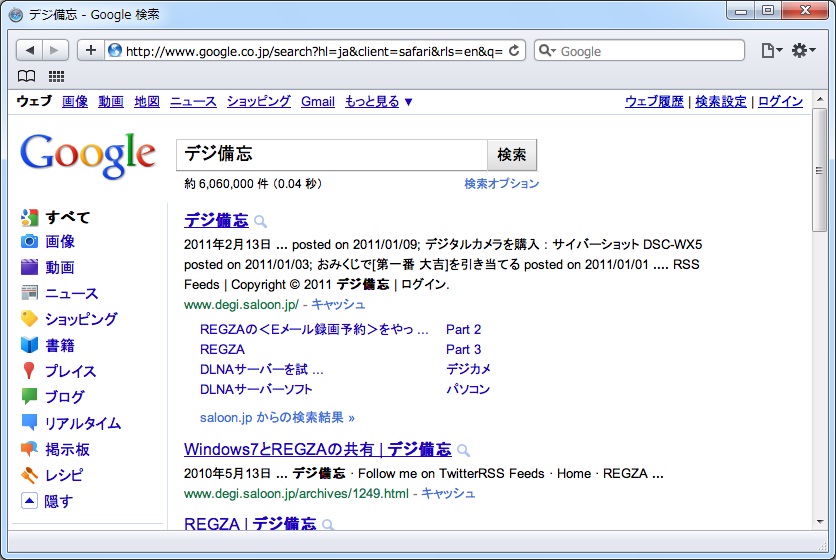Screen dimensions: 836x560
Task: Click the toolbar Google search box
Action: point(639,51)
